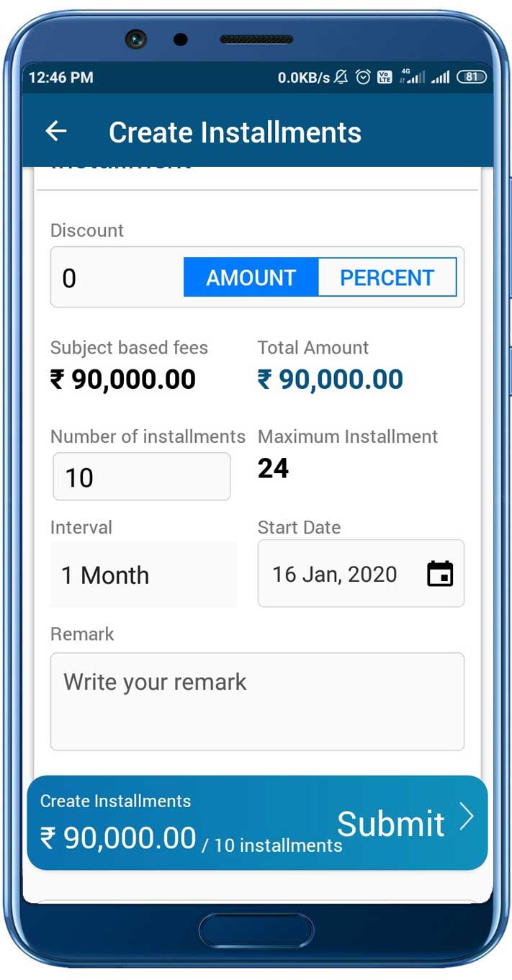
Task: Click the Remark text area
Action: (x=257, y=701)
